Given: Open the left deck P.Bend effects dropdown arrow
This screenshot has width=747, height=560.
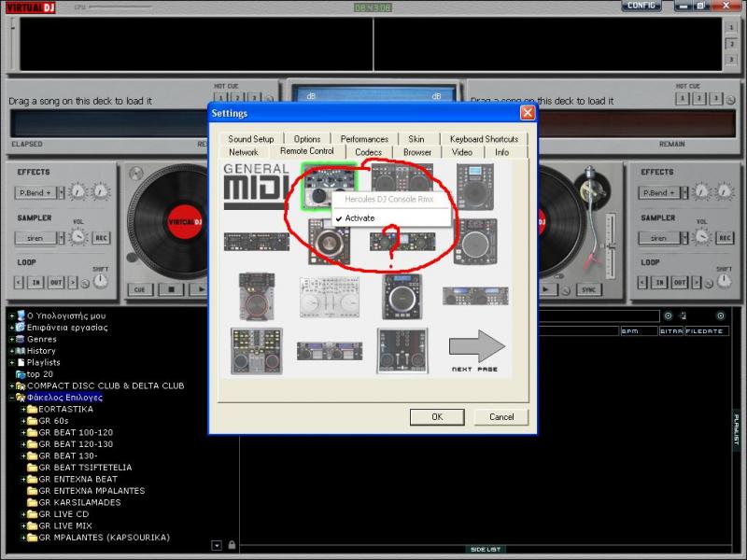Looking at the screenshot, I should pos(61,192).
